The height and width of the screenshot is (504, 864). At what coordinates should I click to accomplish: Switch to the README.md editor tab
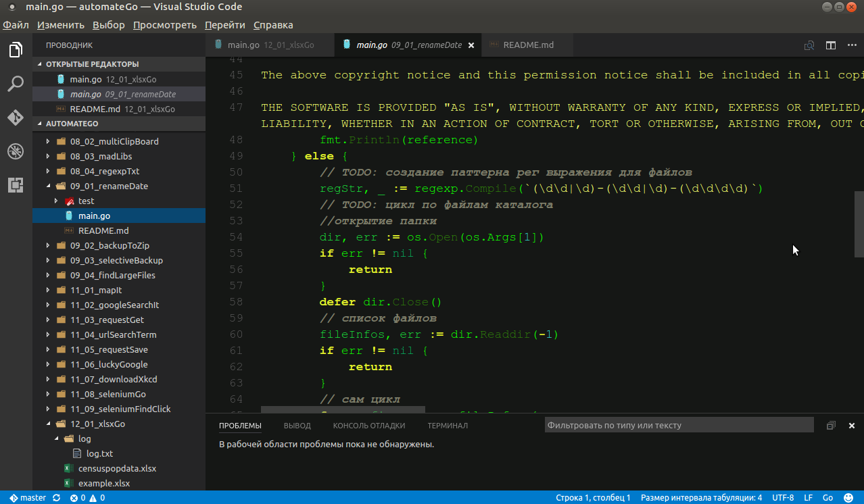[x=528, y=45]
